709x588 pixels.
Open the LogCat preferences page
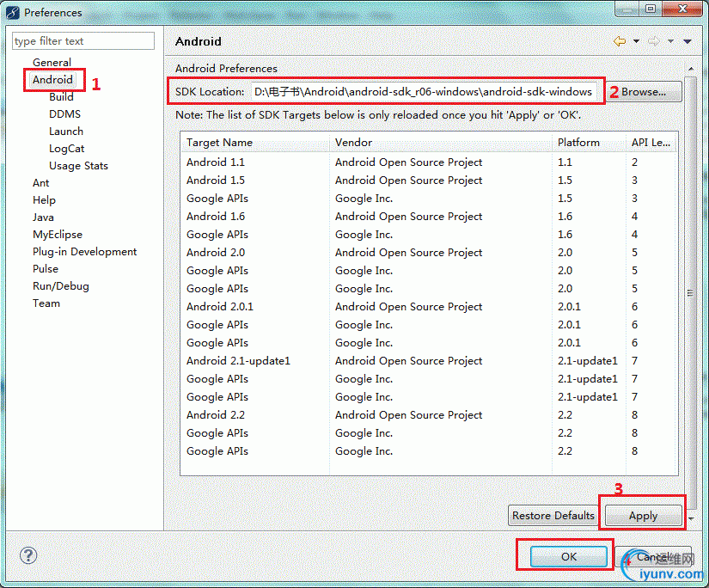coord(66,149)
